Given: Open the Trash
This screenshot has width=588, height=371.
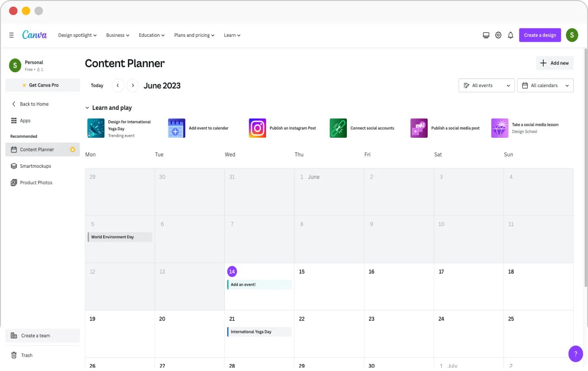Looking at the screenshot, I should (x=27, y=355).
